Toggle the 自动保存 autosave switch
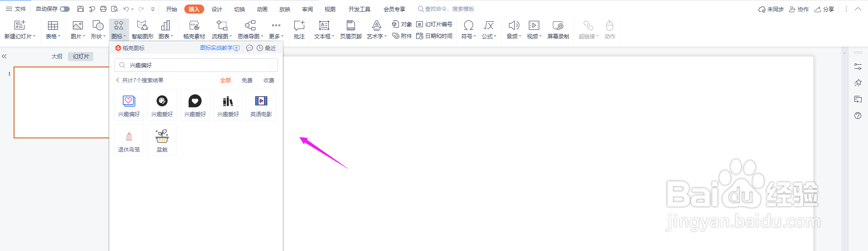Image resolution: width=868 pixels, height=251 pixels. [65, 9]
